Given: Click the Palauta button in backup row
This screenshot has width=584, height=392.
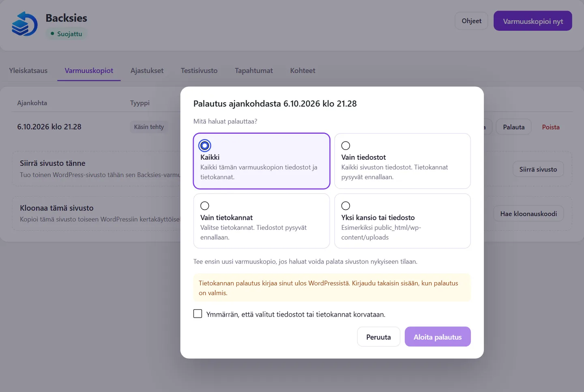Looking at the screenshot, I should [x=514, y=127].
